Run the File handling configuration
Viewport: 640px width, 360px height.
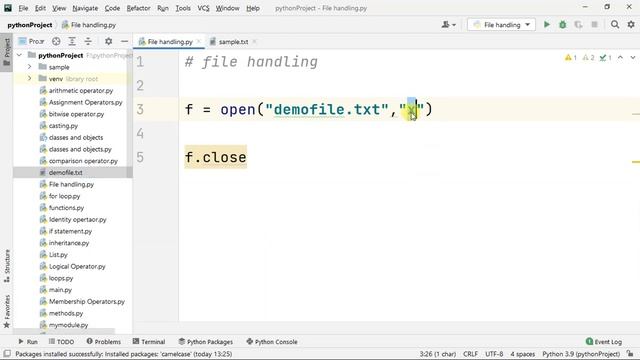[547, 25]
